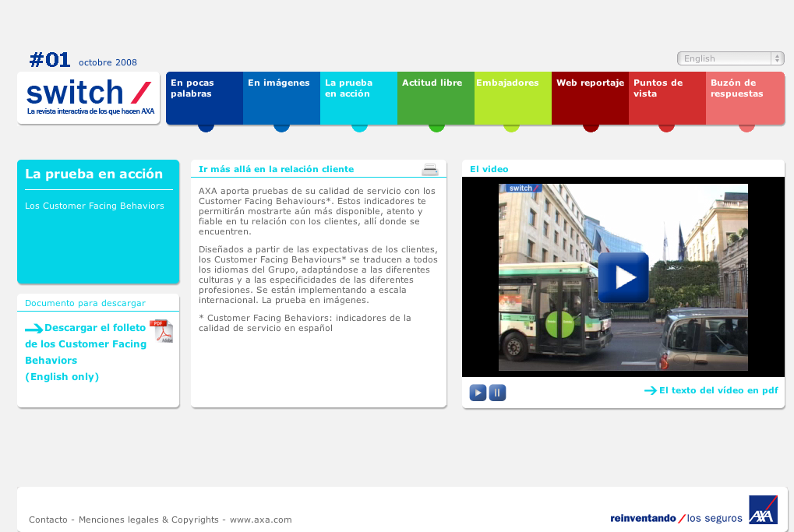794x532 pixels.
Task: Open the En imágenes tab
Action: pyautogui.click(x=281, y=97)
